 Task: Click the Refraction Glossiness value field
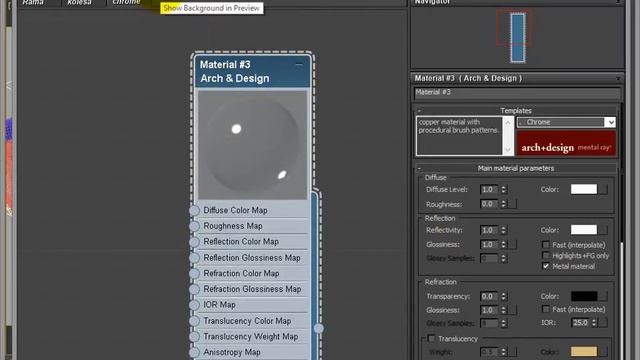click(x=489, y=310)
